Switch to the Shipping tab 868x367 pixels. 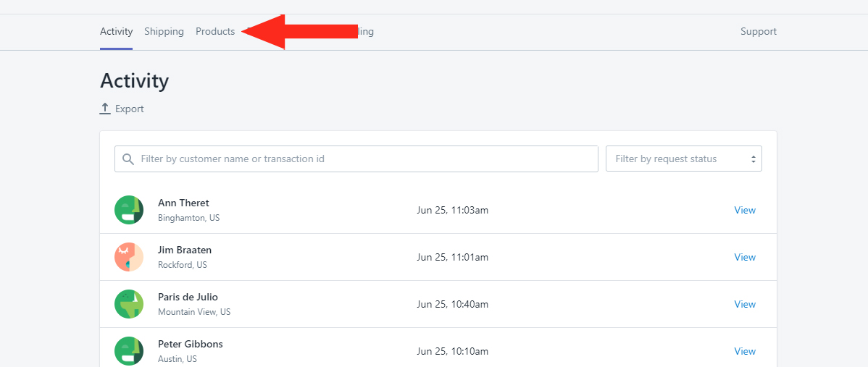(x=164, y=32)
